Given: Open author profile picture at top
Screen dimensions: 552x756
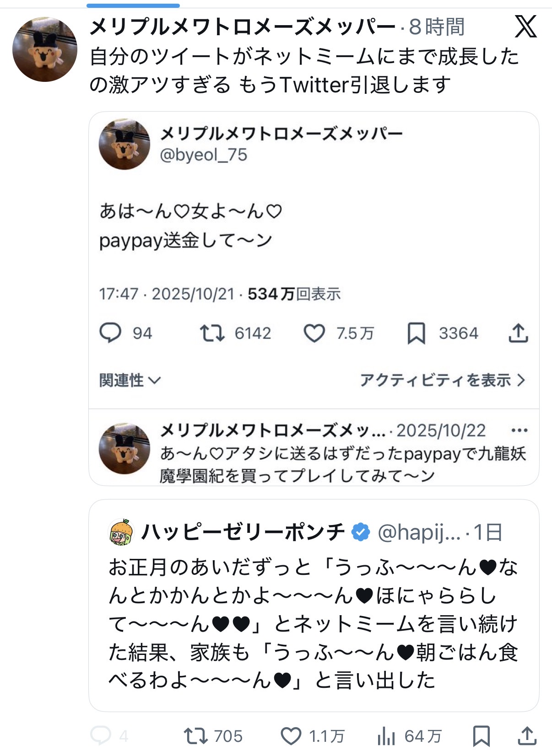Looking at the screenshot, I should coord(44,49).
